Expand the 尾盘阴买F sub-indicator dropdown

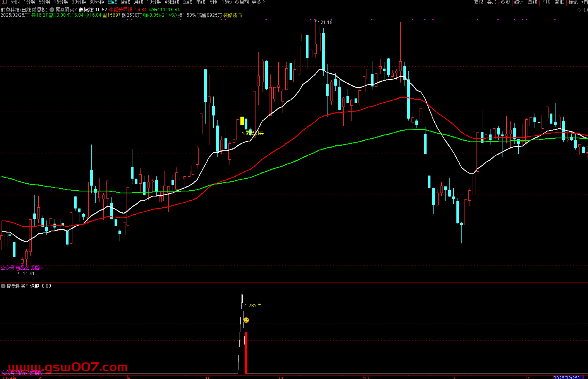[x=3, y=286]
